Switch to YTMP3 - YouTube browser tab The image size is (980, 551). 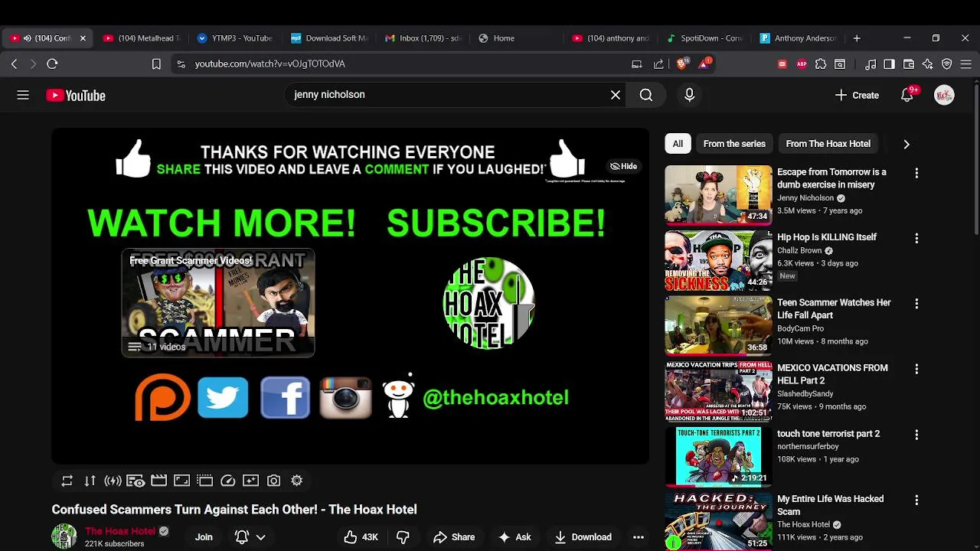click(234, 37)
